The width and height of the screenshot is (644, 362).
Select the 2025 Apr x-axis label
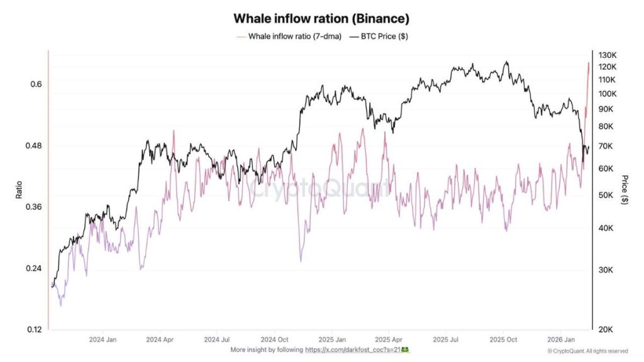pos(388,339)
